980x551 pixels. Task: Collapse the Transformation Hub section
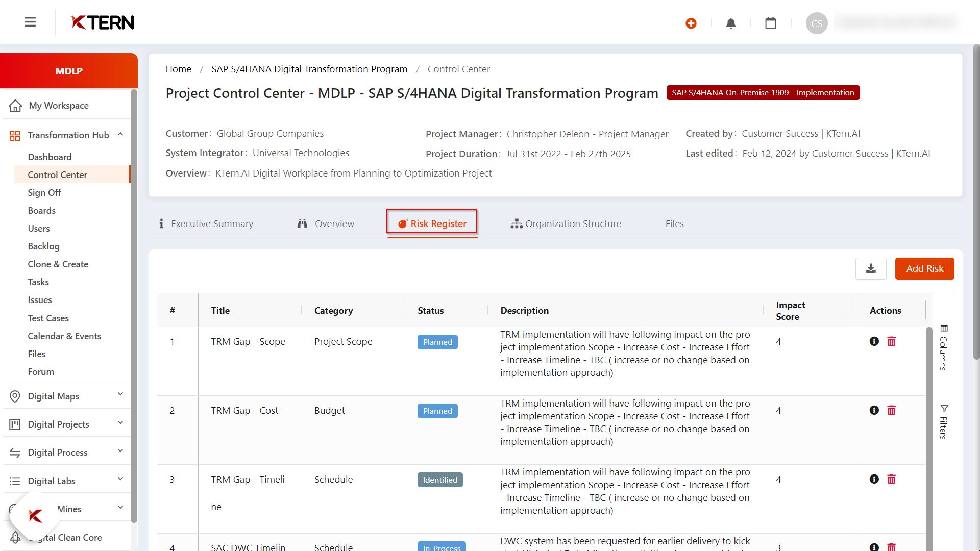coord(120,134)
